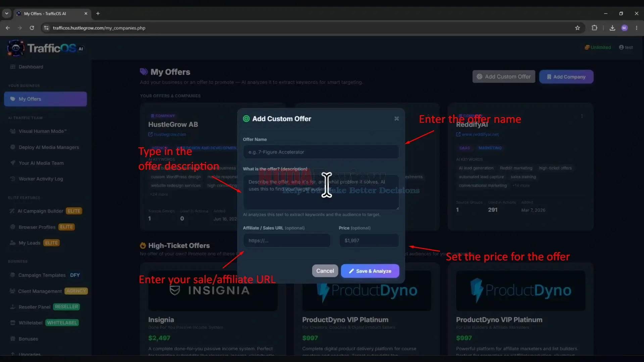Viewport: 644px width, 362px height.
Task: Open the tab search dropdown arrow
Action: (x=6, y=13)
